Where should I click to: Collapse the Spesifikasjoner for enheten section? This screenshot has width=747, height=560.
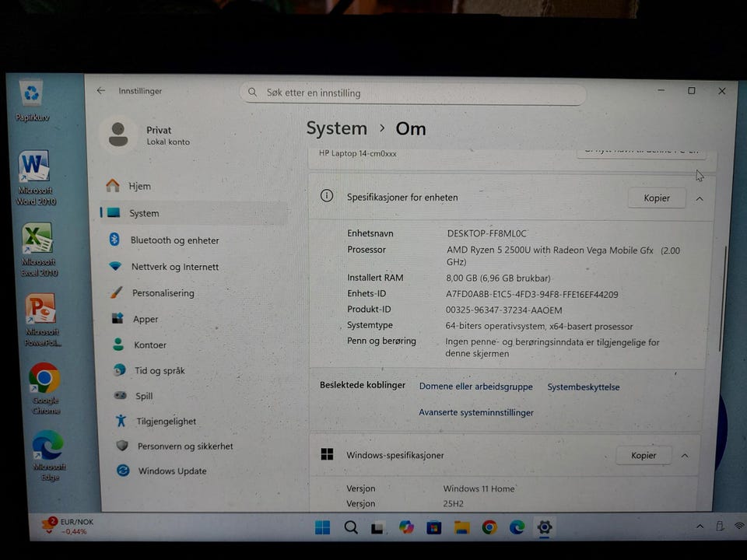pyautogui.click(x=700, y=198)
